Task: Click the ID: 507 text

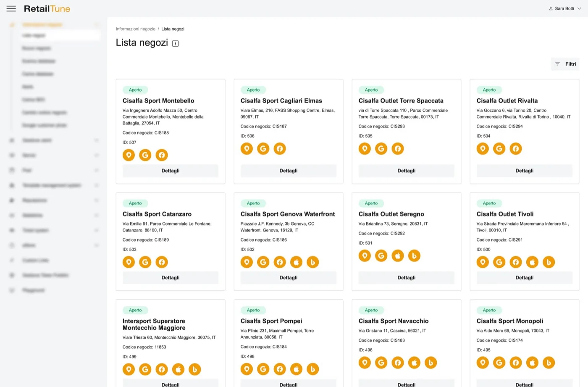Action: click(129, 142)
